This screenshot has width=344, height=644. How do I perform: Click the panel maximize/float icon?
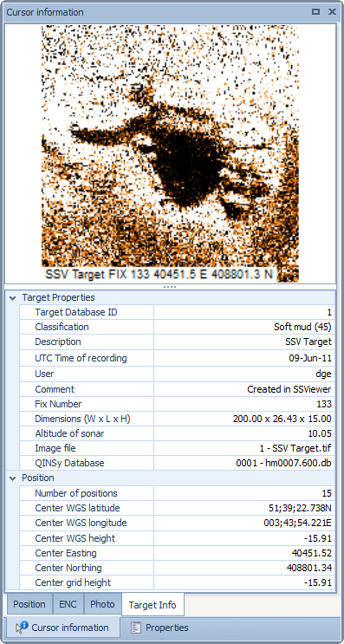tap(315, 12)
